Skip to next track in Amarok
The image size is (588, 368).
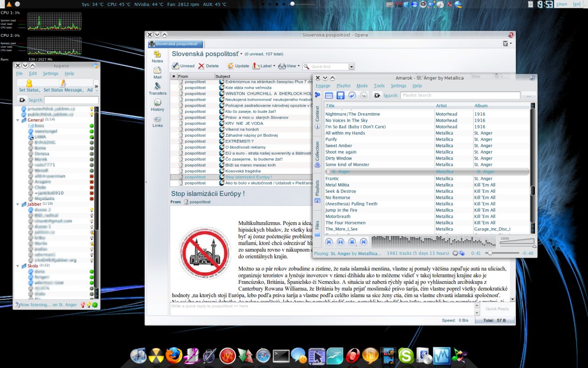[x=363, y=241]
